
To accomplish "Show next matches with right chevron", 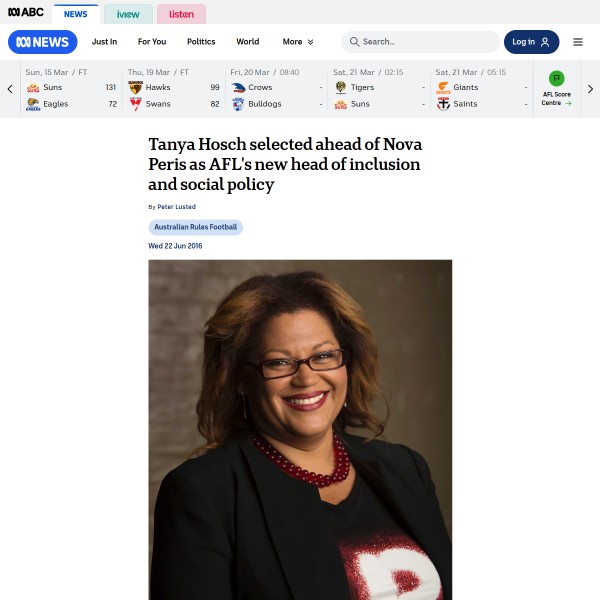I will tap(590, 89).
